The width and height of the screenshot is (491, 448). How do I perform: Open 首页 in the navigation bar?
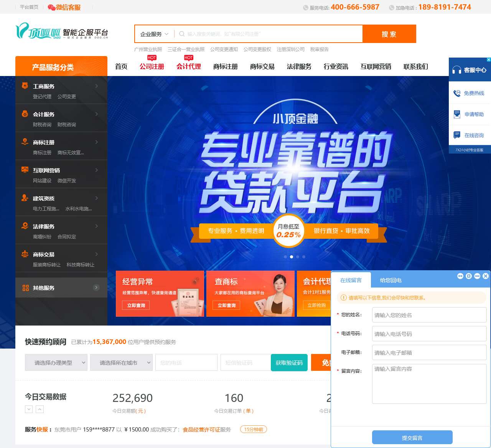121,66
